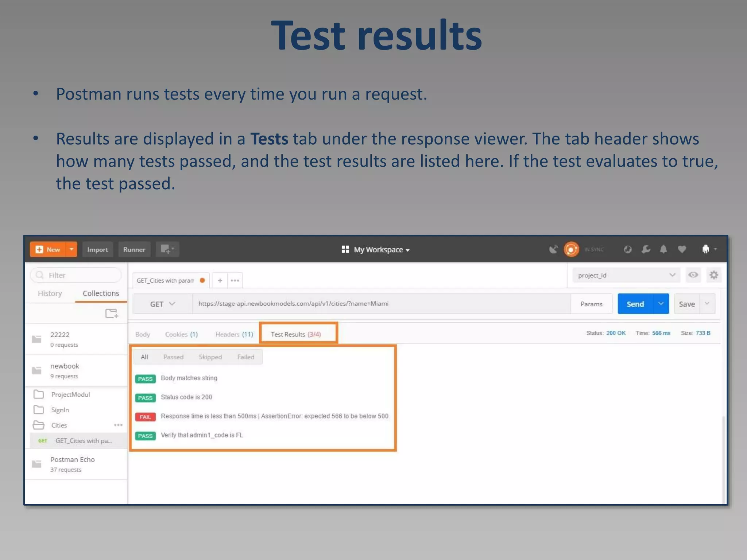Open the satellite capture requests icon
Screen dimensions: 747x560
(x=553, y=249)
